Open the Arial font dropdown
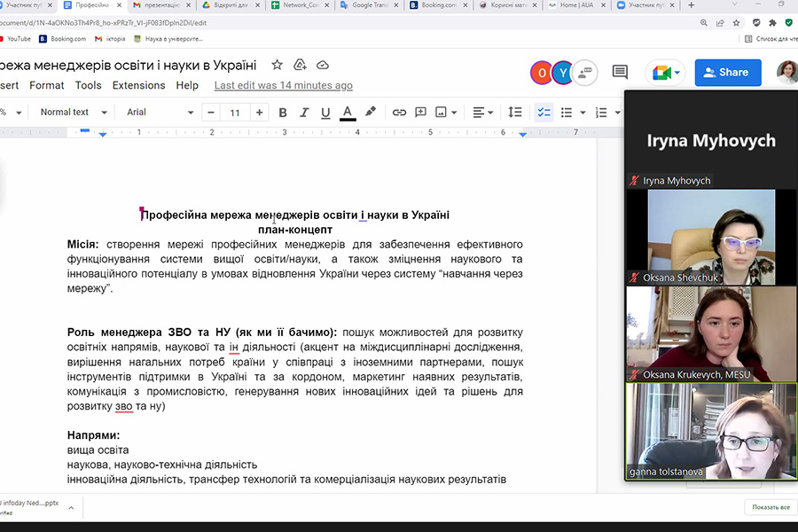The width and height of the screenshot is (798, 532). point(160,113)
